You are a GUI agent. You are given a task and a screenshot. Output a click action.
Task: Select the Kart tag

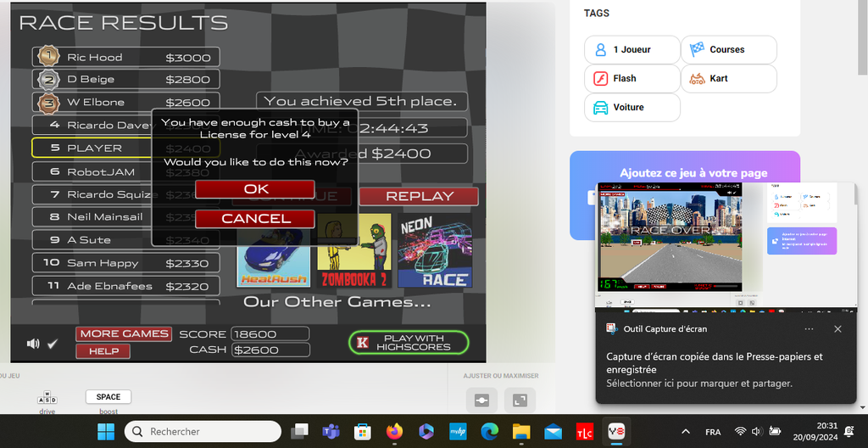coord(728,79)
